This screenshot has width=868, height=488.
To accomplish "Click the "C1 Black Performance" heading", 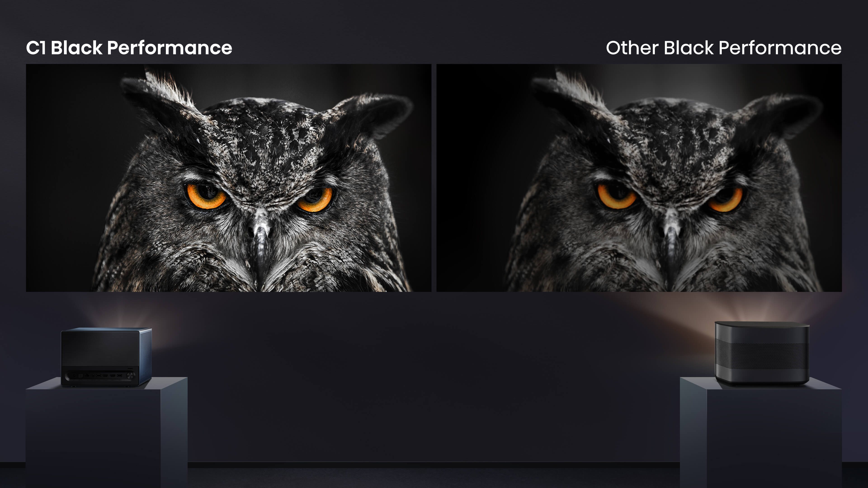I will pyautogui.click(x=129, y=48).
